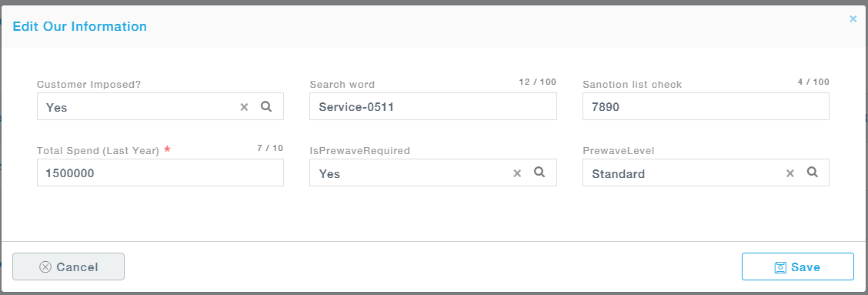The image size is (868, 295).
Task: Click the Total Spend (Last Year) label
Action: [98, 150]
